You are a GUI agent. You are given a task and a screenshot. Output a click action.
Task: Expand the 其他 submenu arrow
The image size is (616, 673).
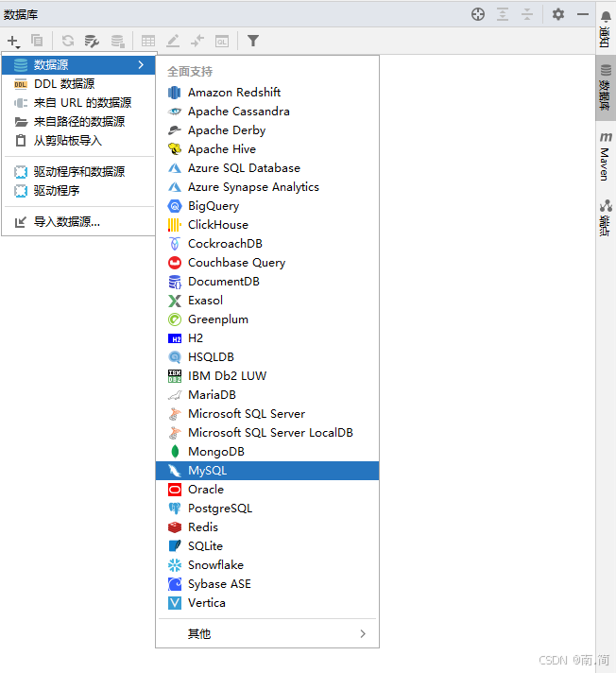(363, 634)
